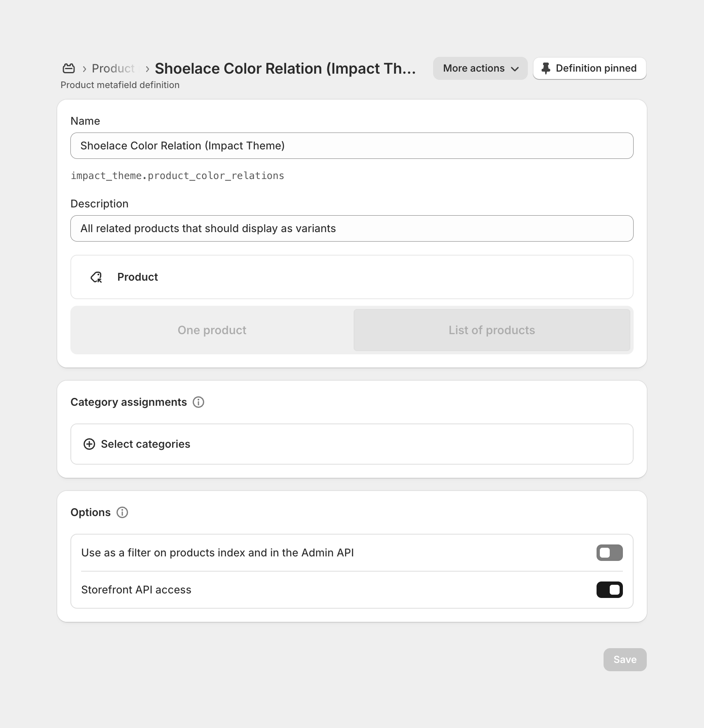Toggle the products index filter switch
704x728 pixels.
(609, 553)
